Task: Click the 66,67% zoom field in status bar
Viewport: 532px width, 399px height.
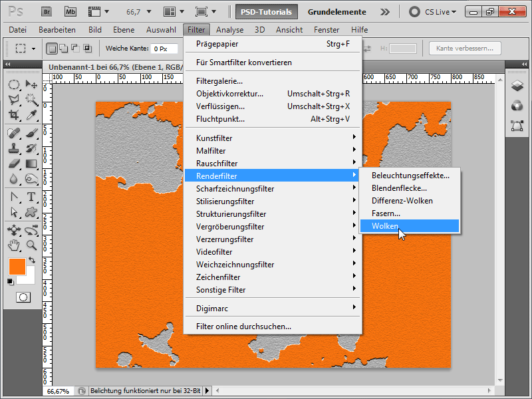Action: point(59,391)
